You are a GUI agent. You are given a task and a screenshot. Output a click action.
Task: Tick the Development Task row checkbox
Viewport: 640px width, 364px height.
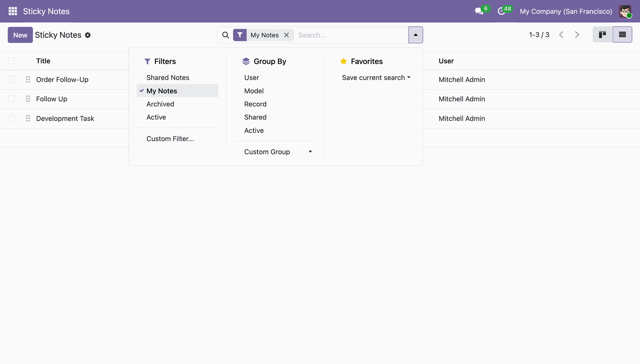pos(11,119)
